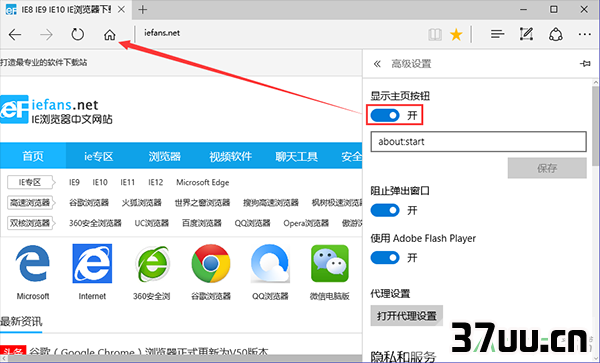
Task: Click the 打开代理设置 button
Action: click(406, 316)
